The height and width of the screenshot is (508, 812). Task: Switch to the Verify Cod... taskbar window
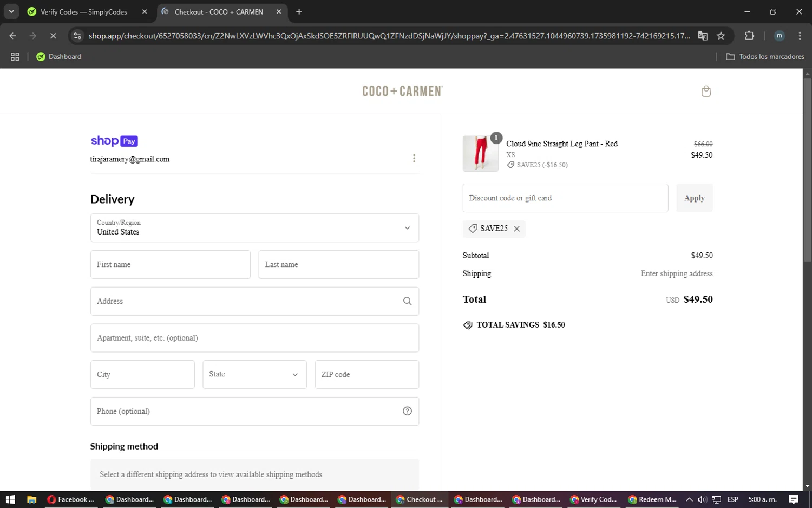click(x=594, y=499)
